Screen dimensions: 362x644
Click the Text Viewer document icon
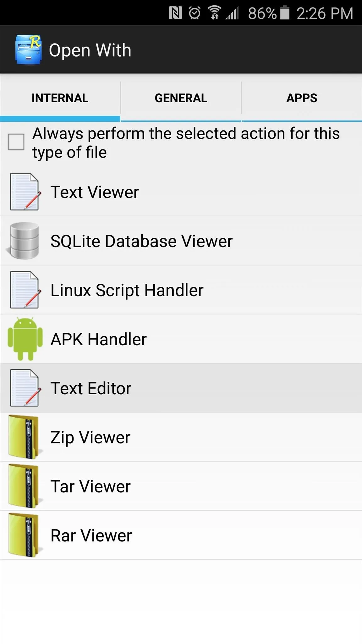point(25,192)
